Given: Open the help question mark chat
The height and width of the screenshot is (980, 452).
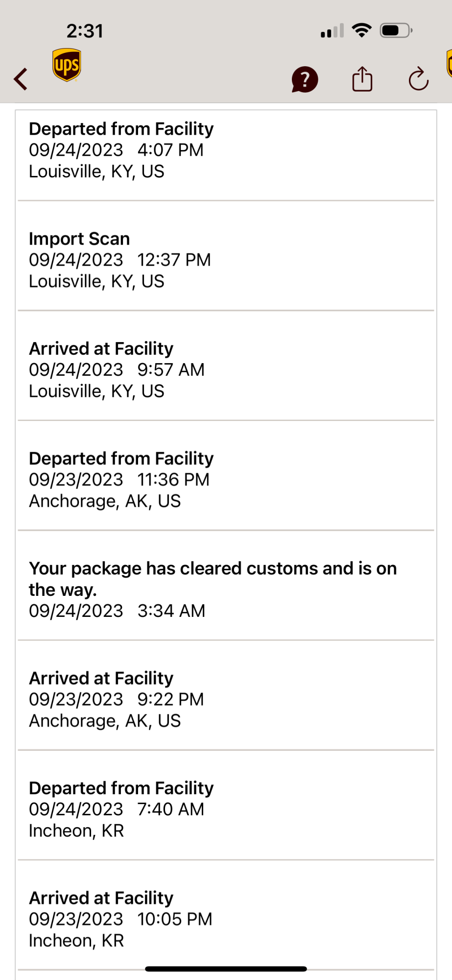Looking at the screenshot, I should pos(305,79).
